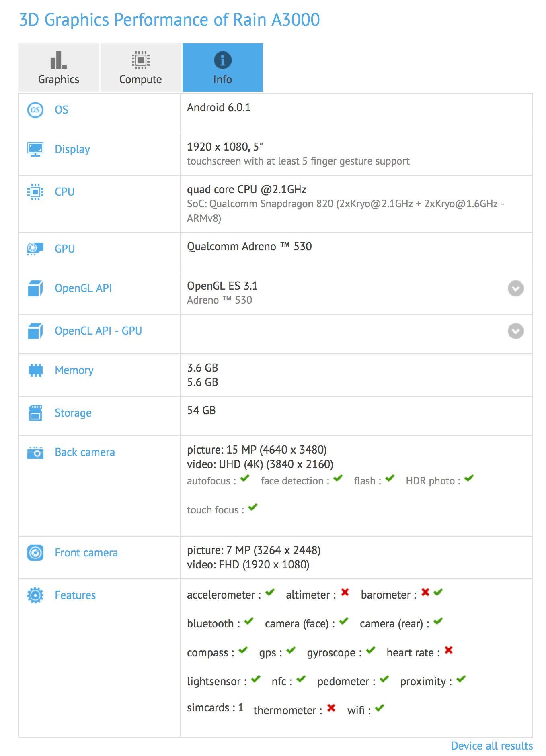Click the altimeter red cross mark
This screenshot has height=756, width=546.
pyautogui.click(x=345, y=592)
